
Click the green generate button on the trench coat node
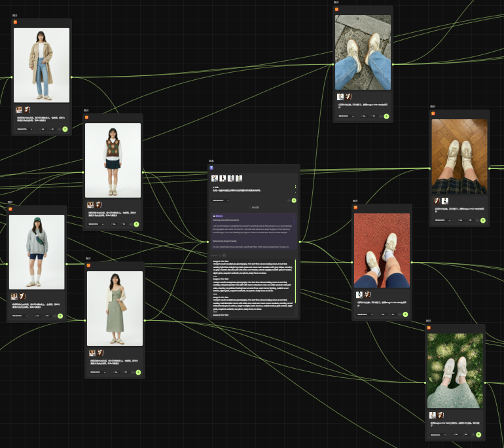point(65,129)
